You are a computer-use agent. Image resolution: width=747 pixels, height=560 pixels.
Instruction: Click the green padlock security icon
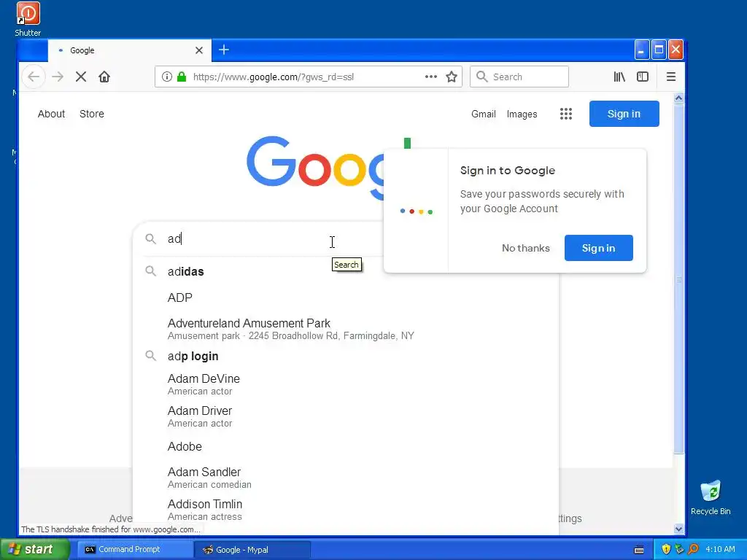point(182,77)
